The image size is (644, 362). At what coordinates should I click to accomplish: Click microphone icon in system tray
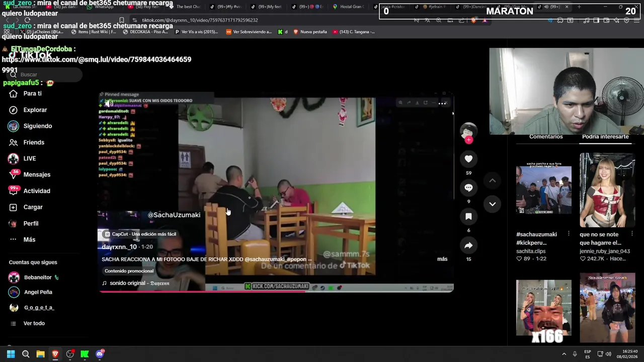click(x=575, y=354)
